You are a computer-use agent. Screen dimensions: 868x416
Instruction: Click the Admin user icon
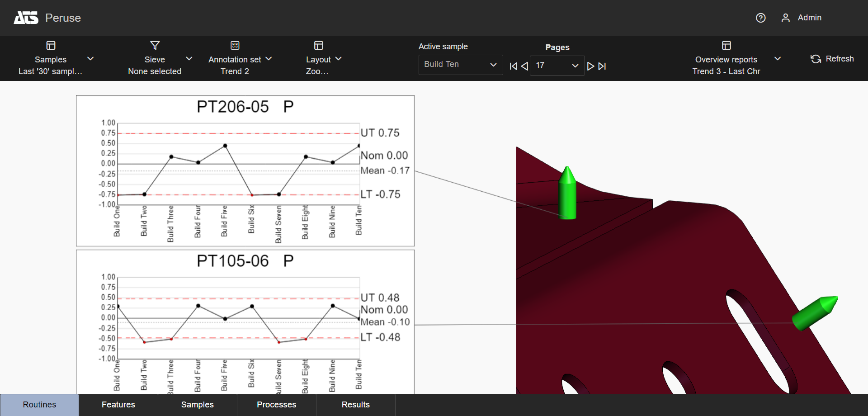pos(785,18)
